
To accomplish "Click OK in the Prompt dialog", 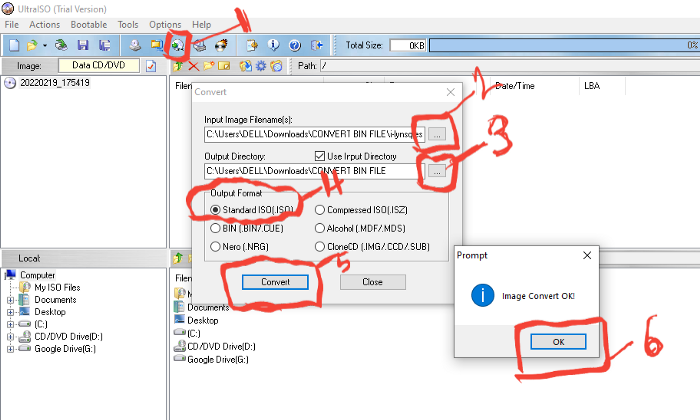I will [558, 342].
